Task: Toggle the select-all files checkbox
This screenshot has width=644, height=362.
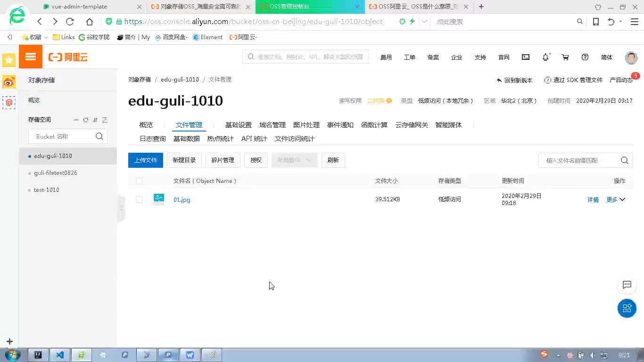Action: (x=139, y=181)
